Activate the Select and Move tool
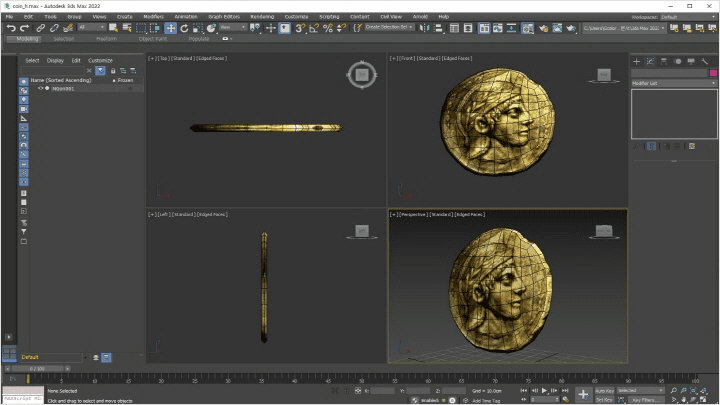 170,28
